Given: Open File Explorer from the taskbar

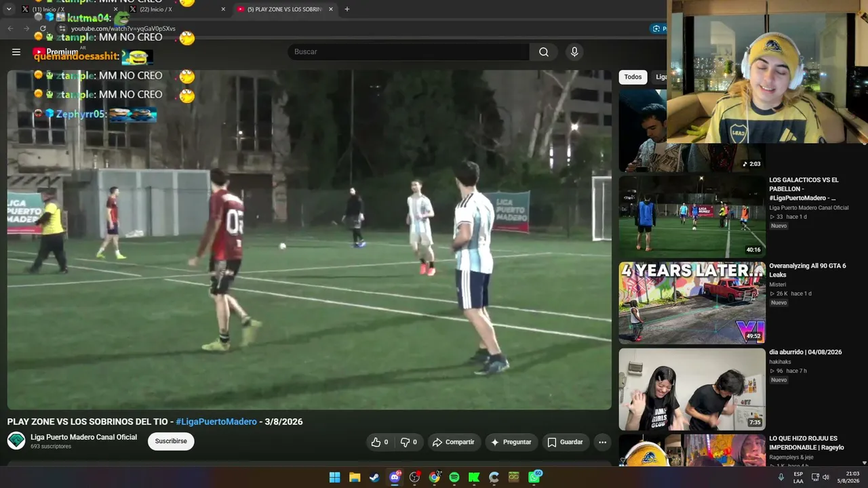Looking at the screenshot, I should 355,477.
